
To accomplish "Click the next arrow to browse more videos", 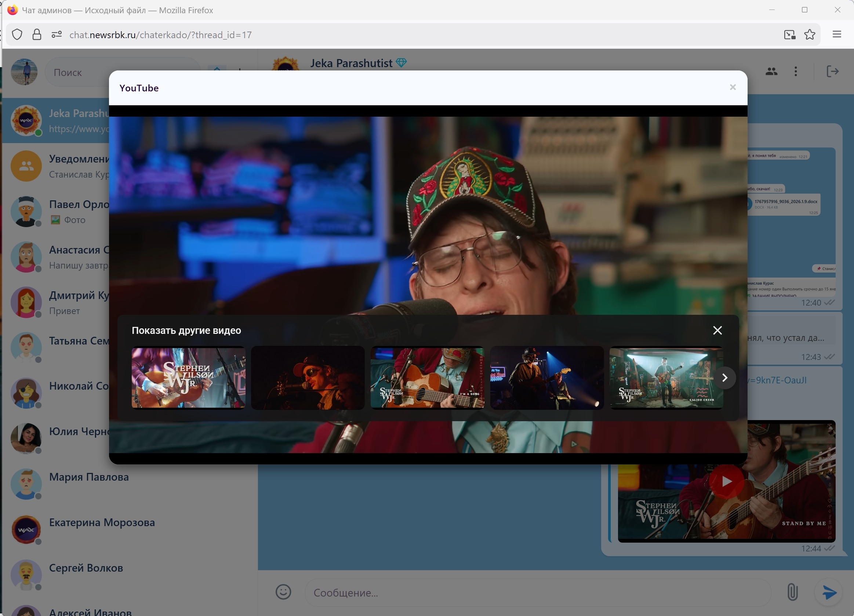I will pos(725,378).
